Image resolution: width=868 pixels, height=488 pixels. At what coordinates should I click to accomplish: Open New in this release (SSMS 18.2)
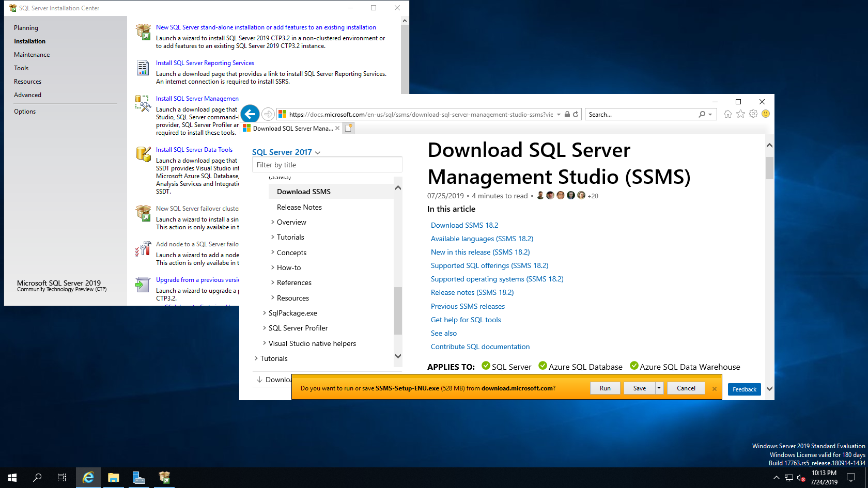click(481, 252)
